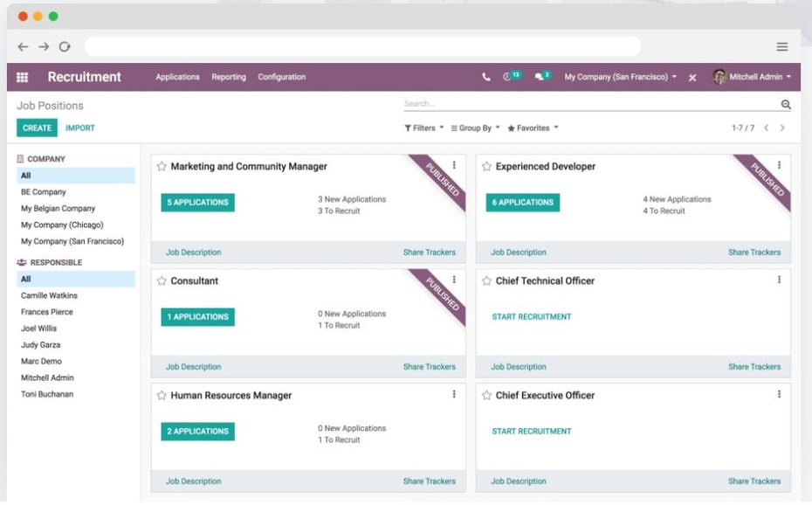Toggle favorite star on Consultant job
The height and width of the screenshot is (505, 812).
[162, 281]
